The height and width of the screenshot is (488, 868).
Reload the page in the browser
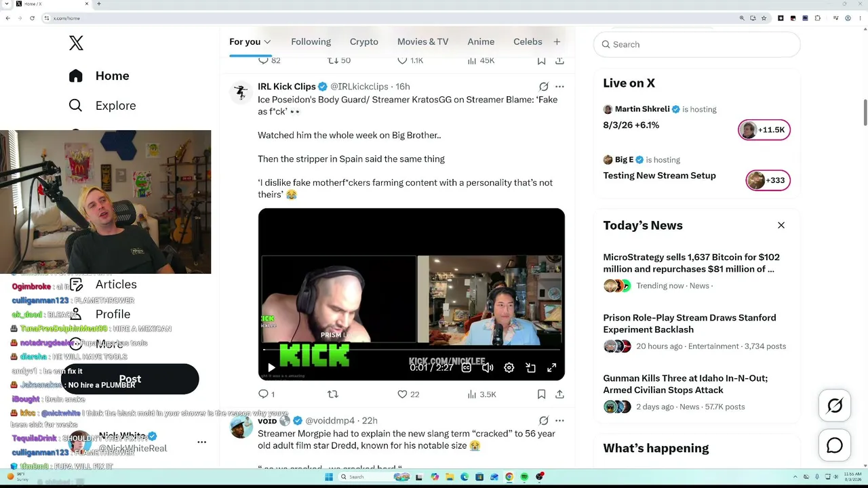[32, 18]
